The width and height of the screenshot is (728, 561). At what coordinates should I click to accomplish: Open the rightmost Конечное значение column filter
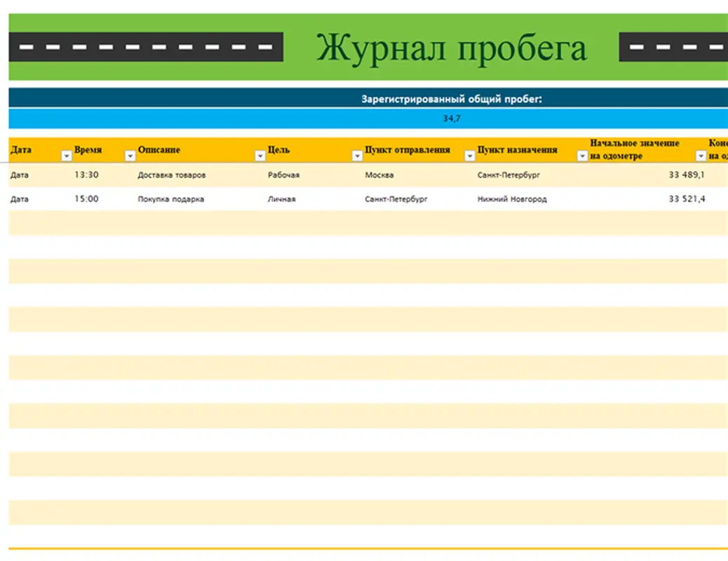point(724,156)
